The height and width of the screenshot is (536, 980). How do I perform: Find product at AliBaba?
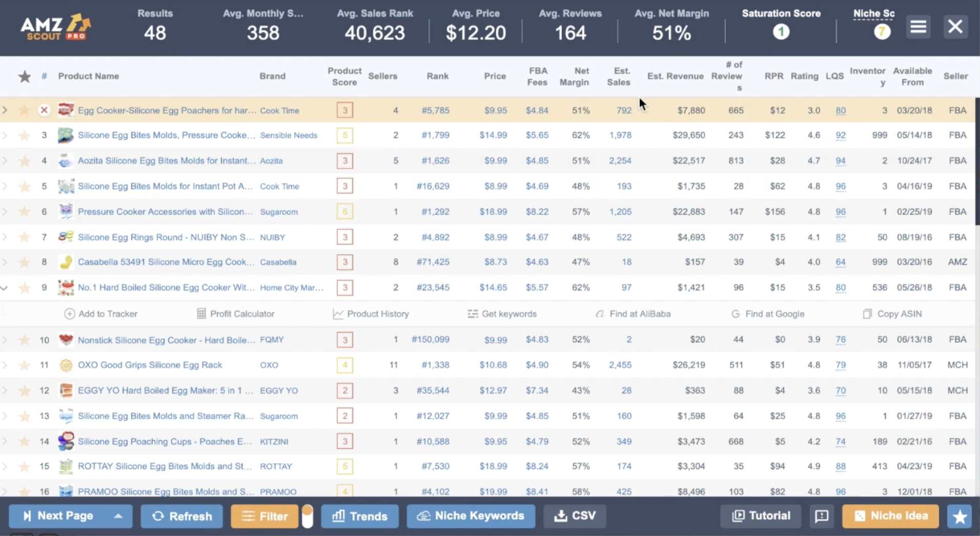633,314
